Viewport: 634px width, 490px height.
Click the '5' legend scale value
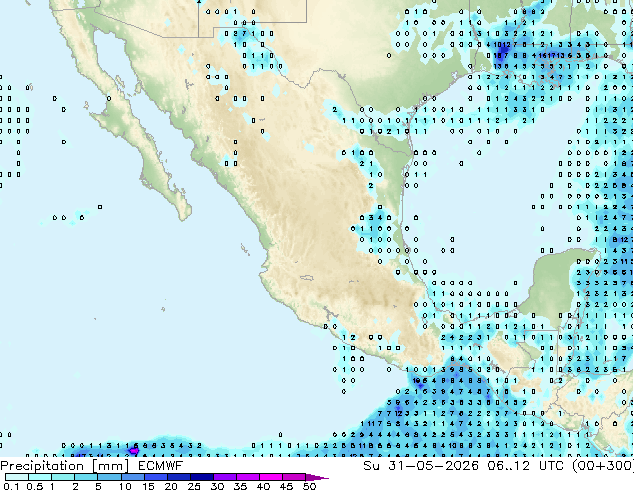pyautogui.click(x=98, y=486)
